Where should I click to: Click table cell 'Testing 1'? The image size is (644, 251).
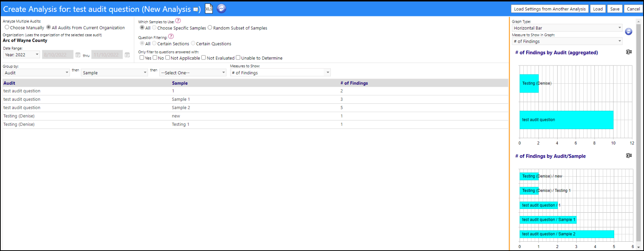point(180,124)
